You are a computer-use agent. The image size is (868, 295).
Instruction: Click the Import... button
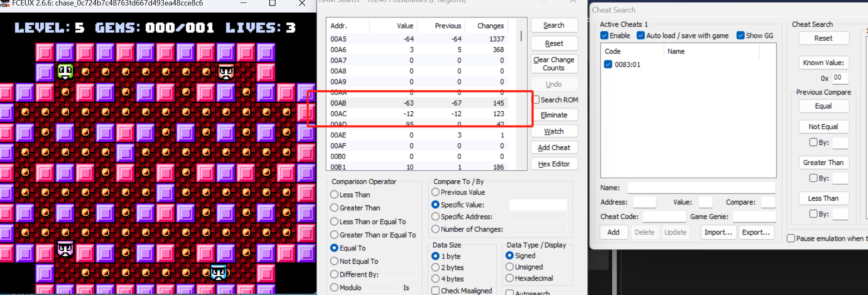pos(719,232)
